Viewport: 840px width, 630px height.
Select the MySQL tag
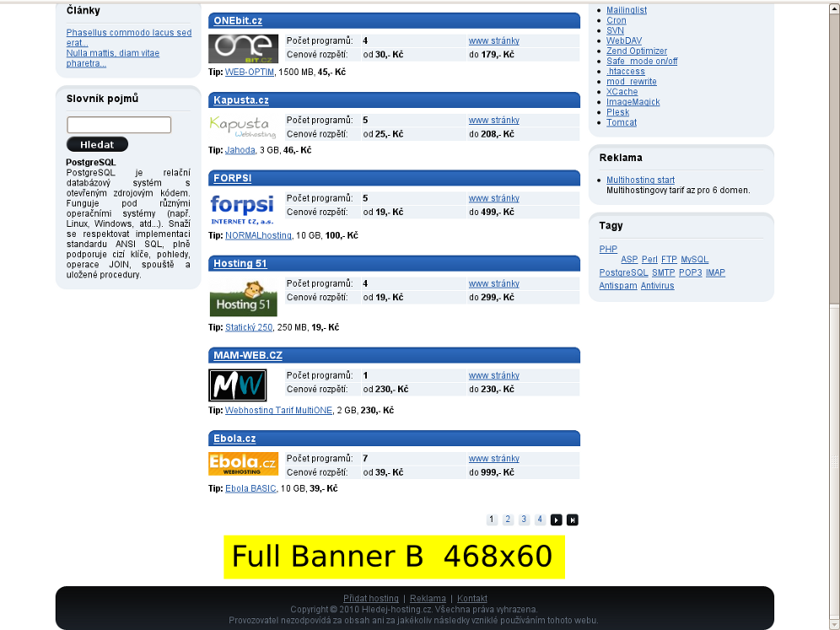[695, 259]
